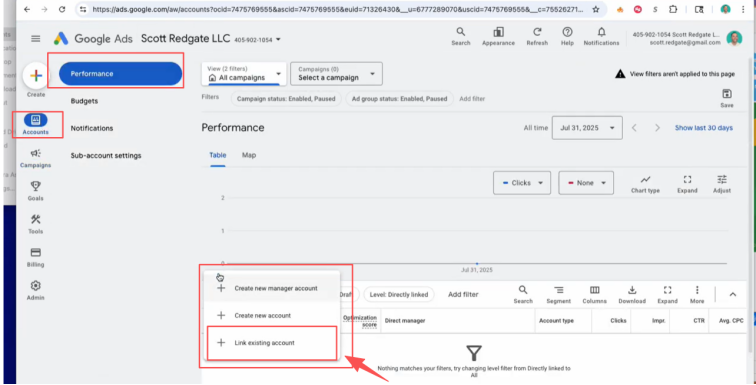This screenshot has height=385, width=756.
Task: Expand the table to full view
Action: (x=667, y=294)
